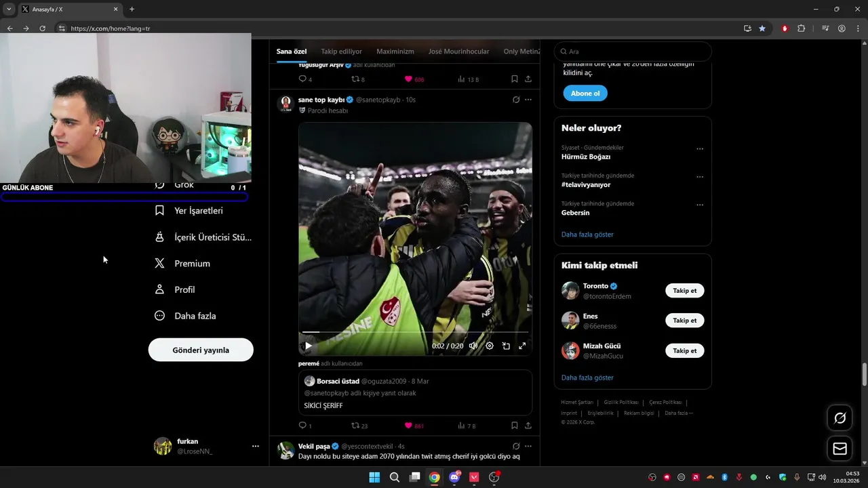This screenshot has width=868, height=488.
Task: Like the tweet with 661 likes
Action: pos(414,426)
